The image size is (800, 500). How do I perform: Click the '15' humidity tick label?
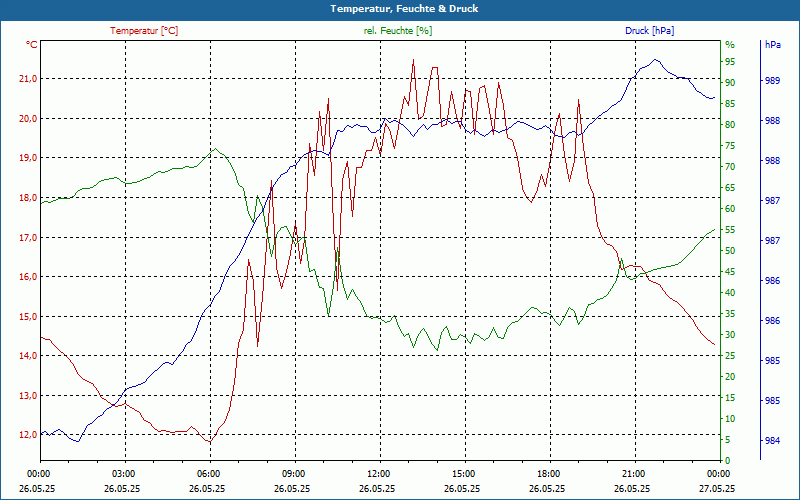(x=730, y=398)
